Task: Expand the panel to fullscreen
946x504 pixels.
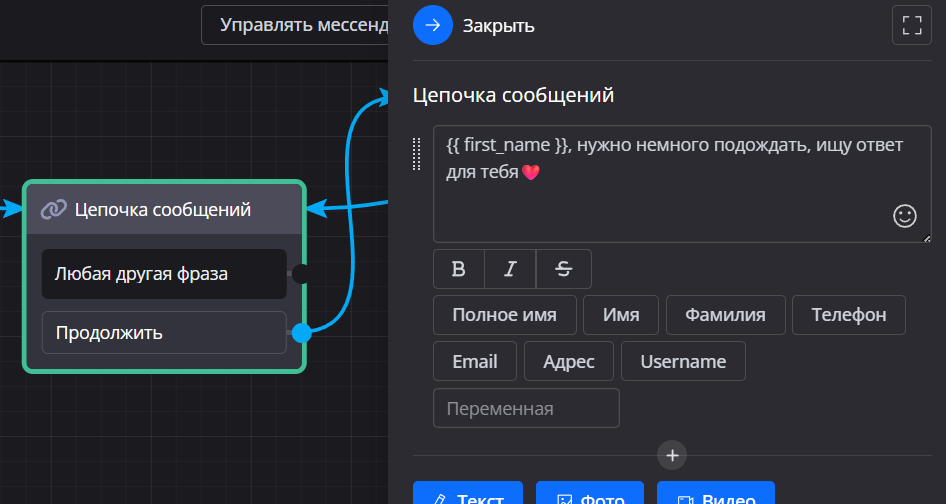Action: pyautogui.click(x=911, y=25)
